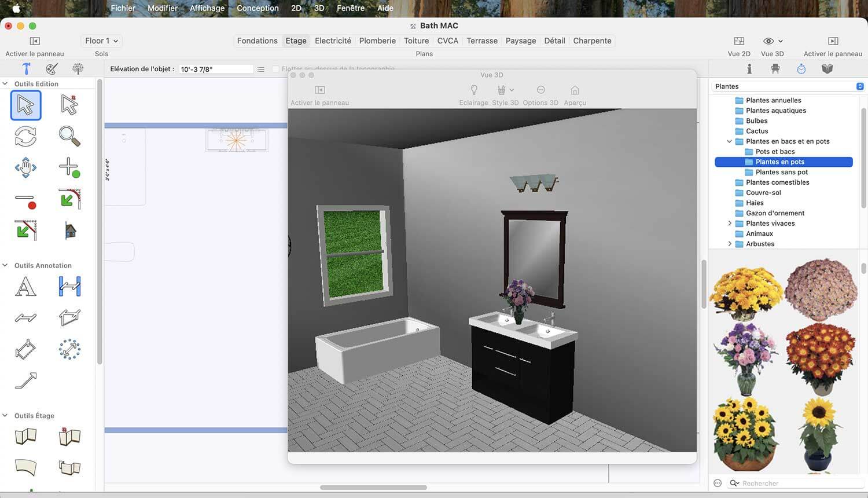
Task: Toggle Vue 3D eye visibility button
Action: [x=772, y=41]
